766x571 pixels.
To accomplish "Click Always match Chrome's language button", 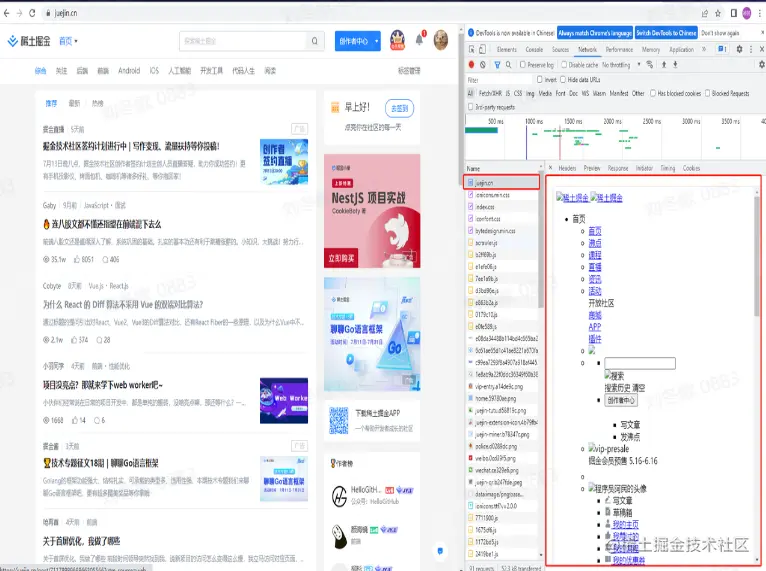I will point(595,33).
